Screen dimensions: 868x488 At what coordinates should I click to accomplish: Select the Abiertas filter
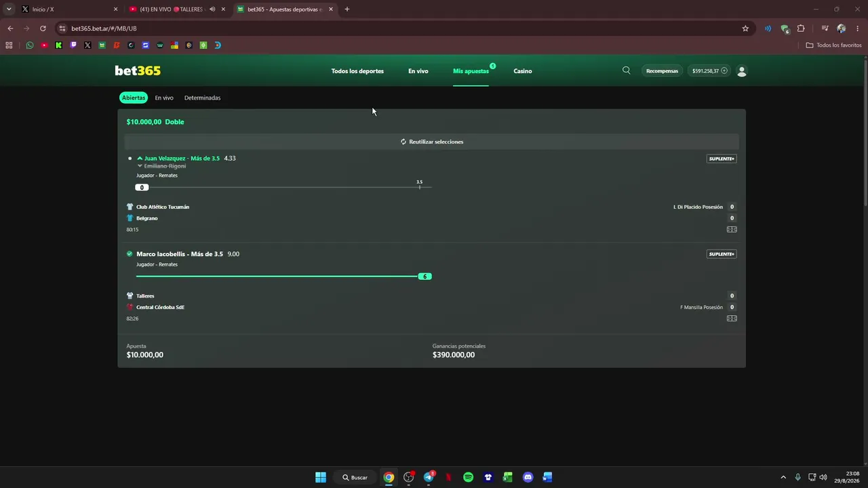point(134,98)
